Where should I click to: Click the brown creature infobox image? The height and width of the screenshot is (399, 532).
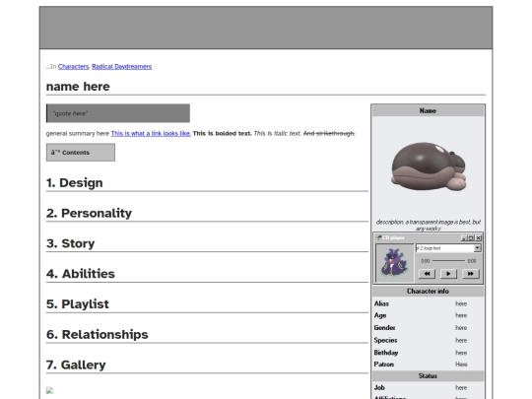point(429,166)
